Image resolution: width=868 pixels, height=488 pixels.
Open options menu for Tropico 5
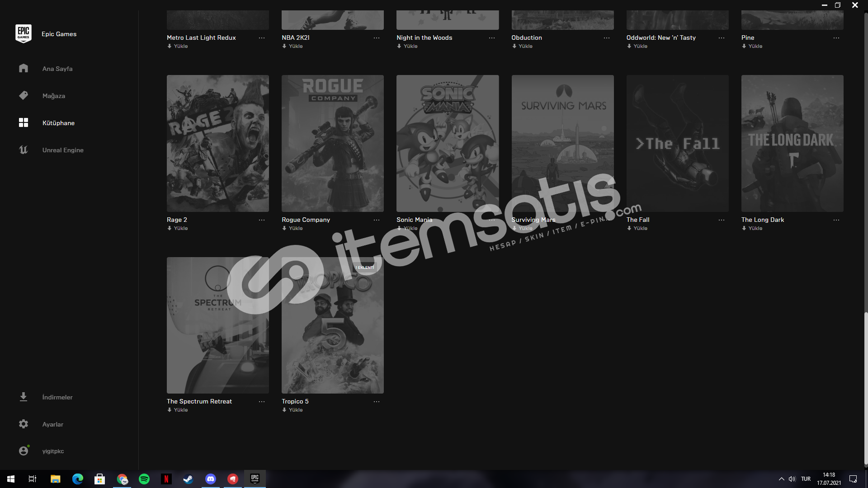coord(377,402)
